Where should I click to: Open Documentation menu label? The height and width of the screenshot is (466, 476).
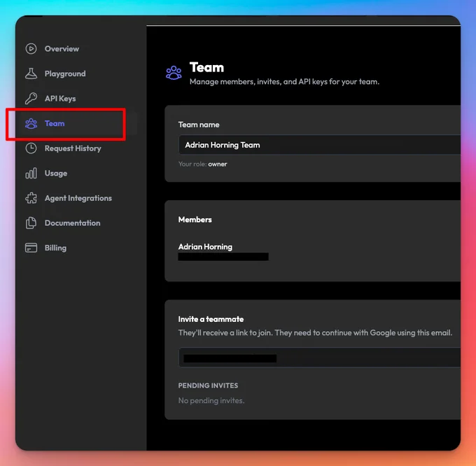73,223
